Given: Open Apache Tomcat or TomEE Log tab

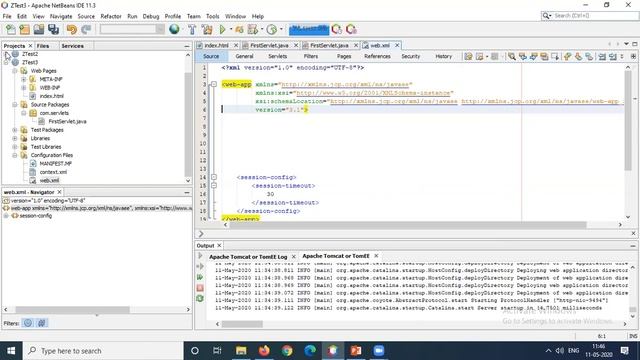Looking at the screenshot, I should [248, 257].
